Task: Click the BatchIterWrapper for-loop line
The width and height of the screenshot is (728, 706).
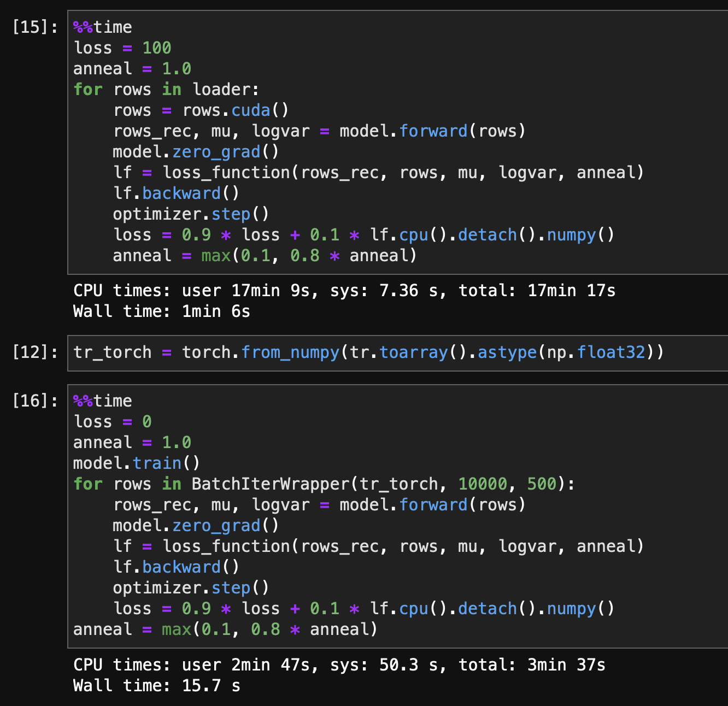Action: (x=324, y=484)
